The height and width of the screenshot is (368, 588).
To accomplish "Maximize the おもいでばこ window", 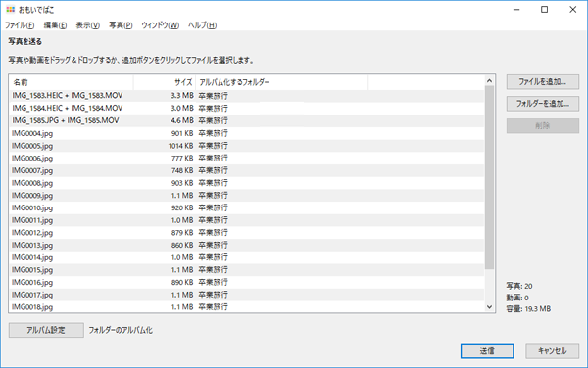I will [545, 10].
